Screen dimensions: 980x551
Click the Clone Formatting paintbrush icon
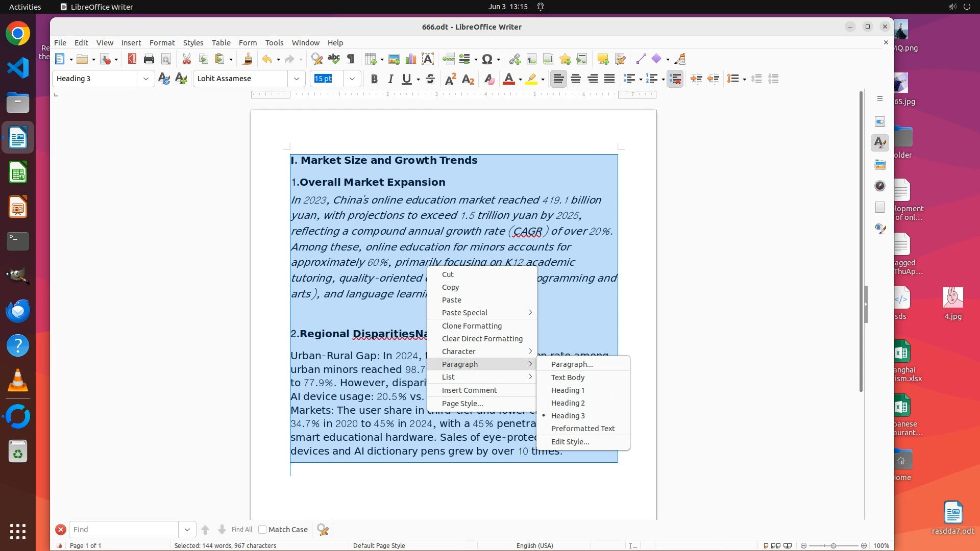[x=247, y=59]
